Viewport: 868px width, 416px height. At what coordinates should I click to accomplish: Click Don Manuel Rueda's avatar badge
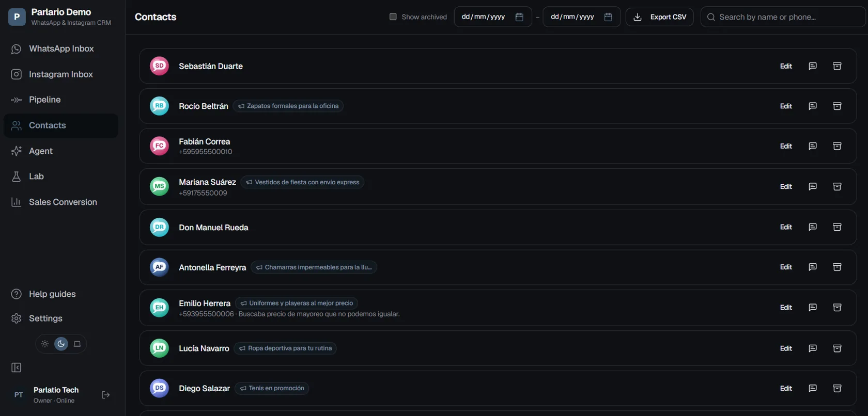point(159,227)
